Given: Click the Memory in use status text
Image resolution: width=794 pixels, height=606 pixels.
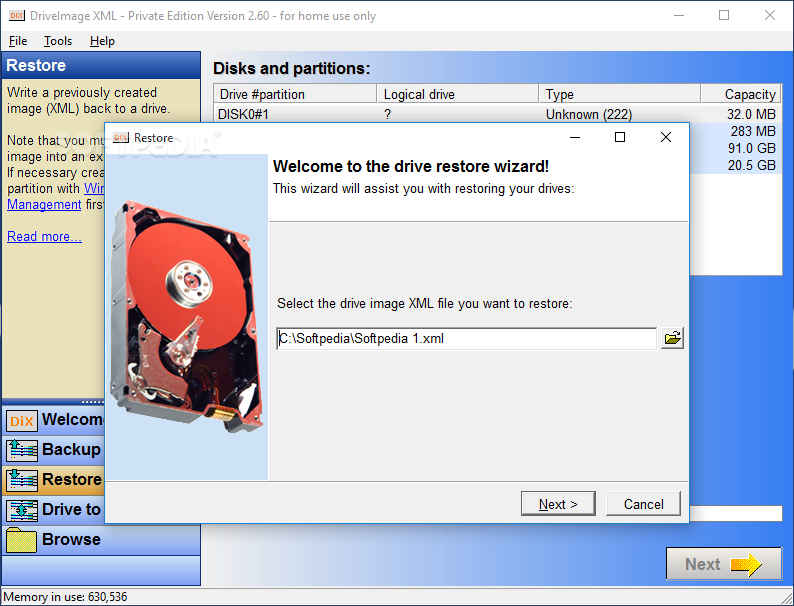Looking at the screenshot, I should click(65, 597).
